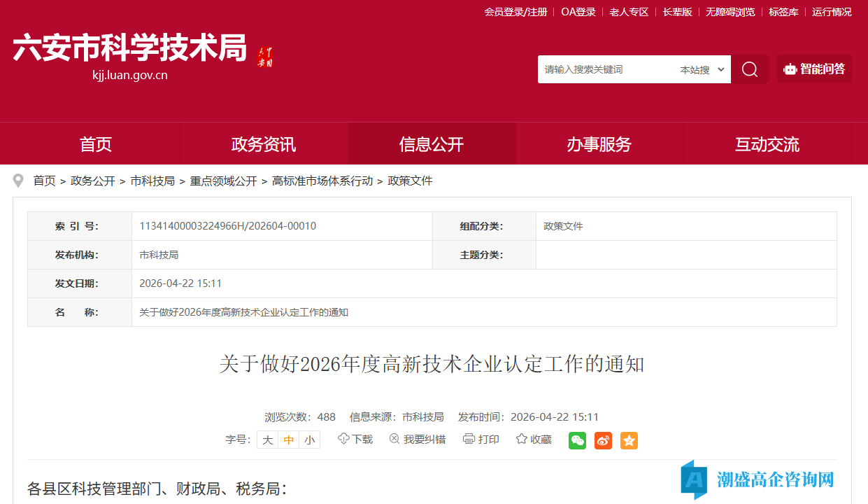
Task: Click the 我要纠错 error report icon
Action: [x=394, y=439]
